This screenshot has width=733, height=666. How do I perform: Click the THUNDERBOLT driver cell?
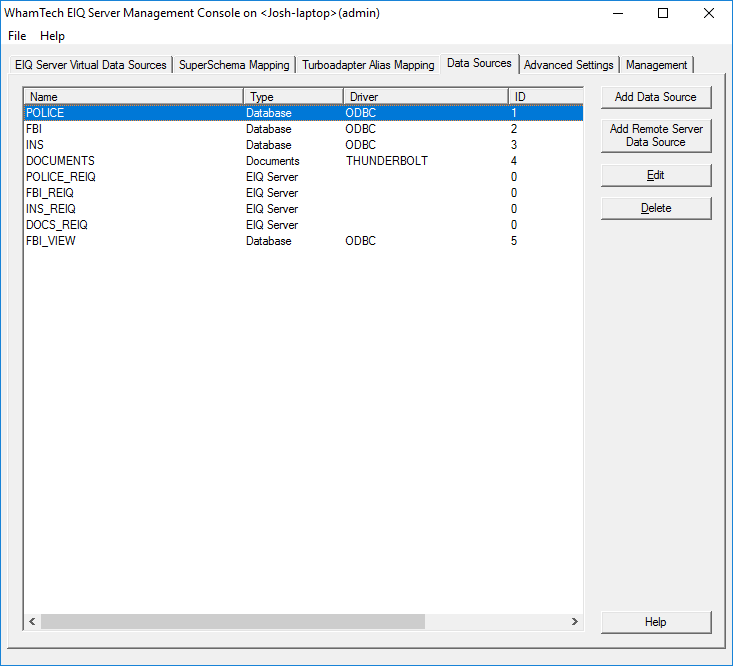(387, 161)
